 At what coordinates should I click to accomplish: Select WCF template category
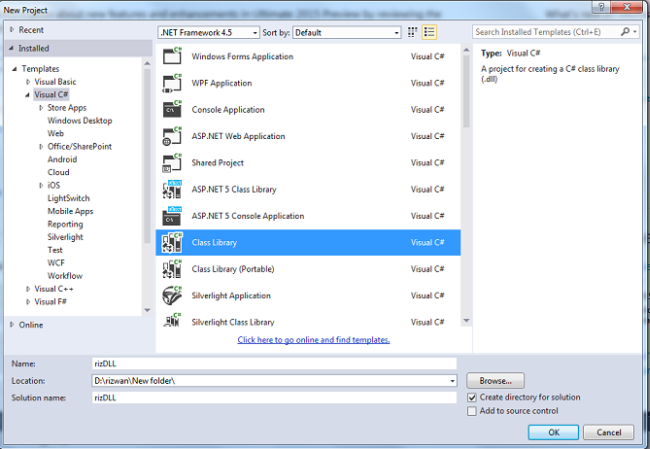point(56,263)
